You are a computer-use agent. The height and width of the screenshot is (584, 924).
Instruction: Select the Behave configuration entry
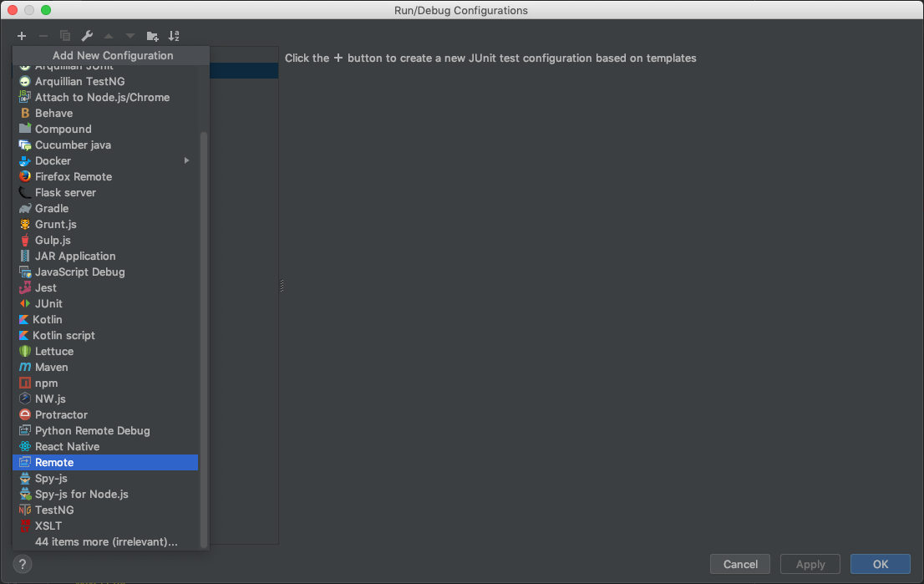coord(105,113)
